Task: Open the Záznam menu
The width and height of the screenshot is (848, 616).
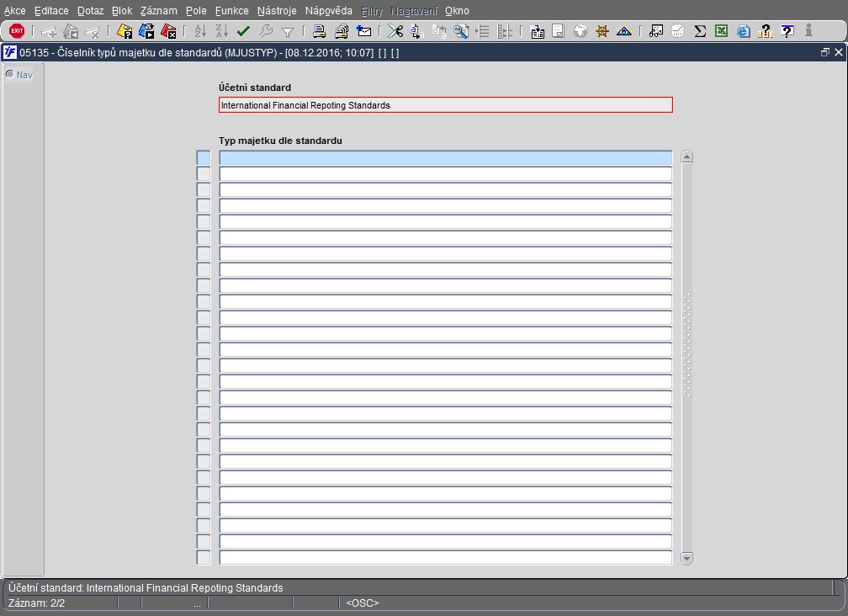Action: [158, 11]
